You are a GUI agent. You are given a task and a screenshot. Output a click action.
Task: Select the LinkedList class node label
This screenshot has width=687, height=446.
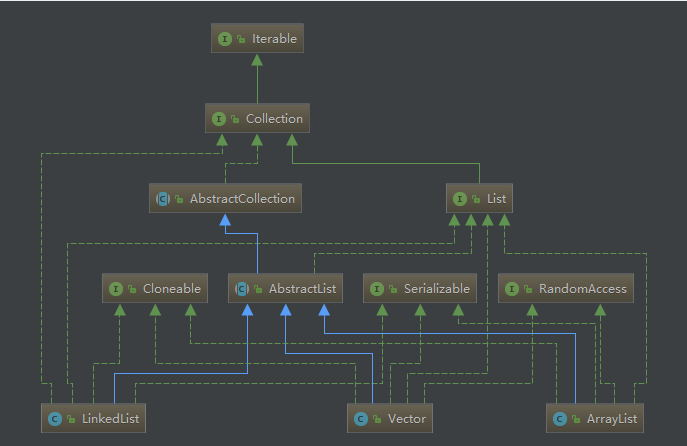(x=108, y=418)
